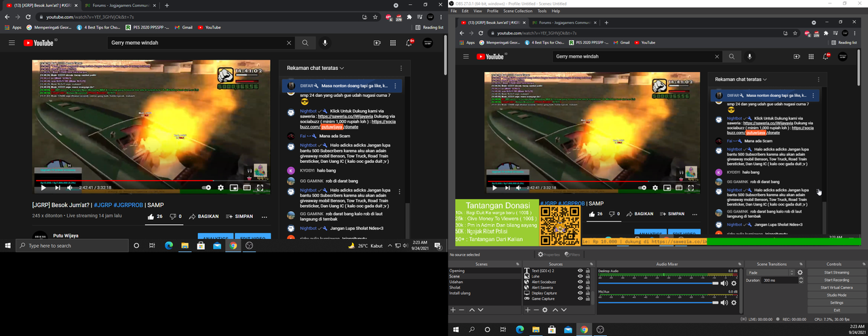This screenshot has height=336, width=868.
Task: Clear the YouTube search box text
Action: [x=290, y=43]
